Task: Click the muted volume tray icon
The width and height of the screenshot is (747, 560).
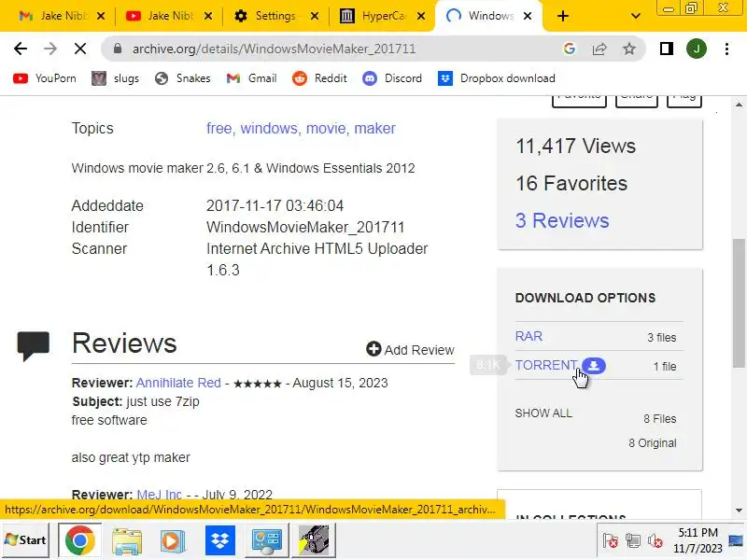Action: click(655, 540)
